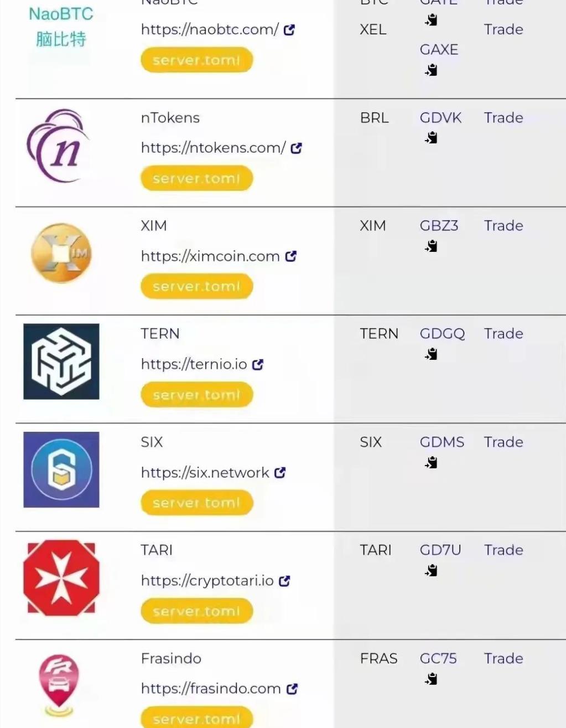
Task: Copy the GAXE issuer address for XEL
Action: 432,70
